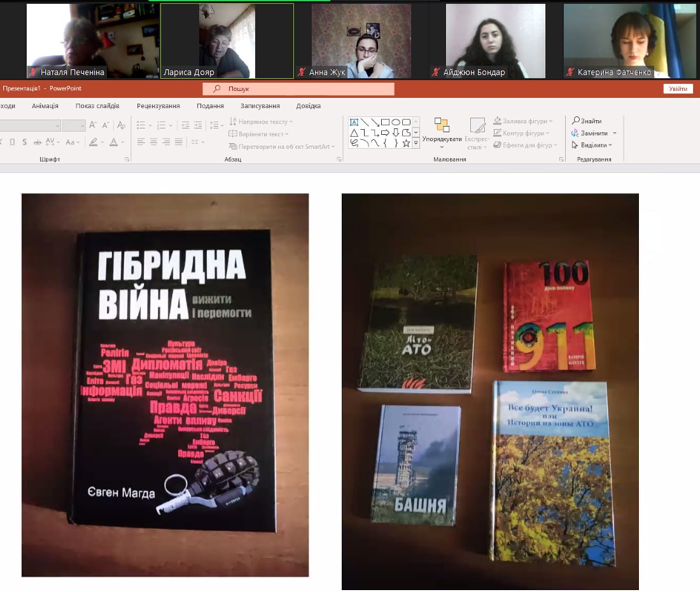Pick the straight line shape
This screenshot has width=700, height=592.
pos(365,122)
